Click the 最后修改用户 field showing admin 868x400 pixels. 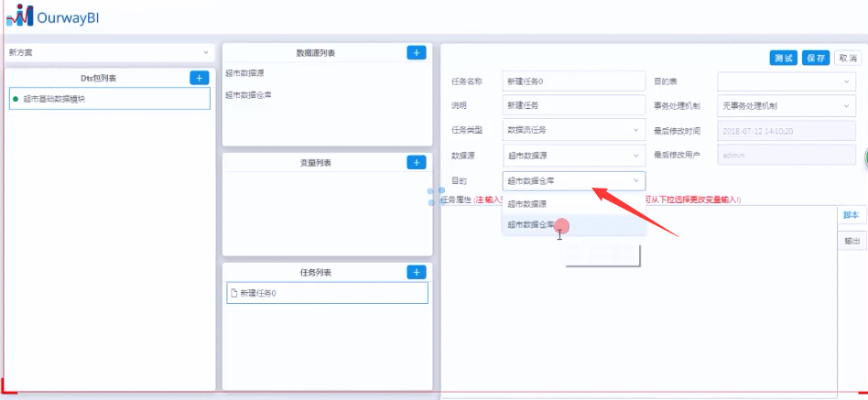coord(787,155)
